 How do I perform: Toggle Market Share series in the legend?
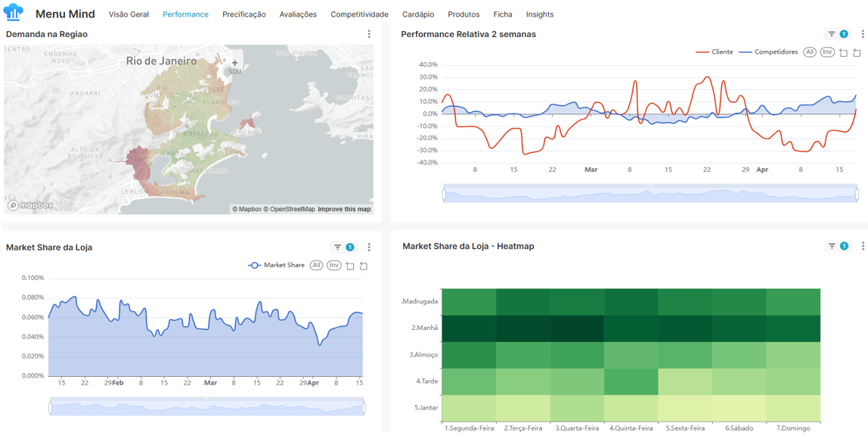click(277, 266)
